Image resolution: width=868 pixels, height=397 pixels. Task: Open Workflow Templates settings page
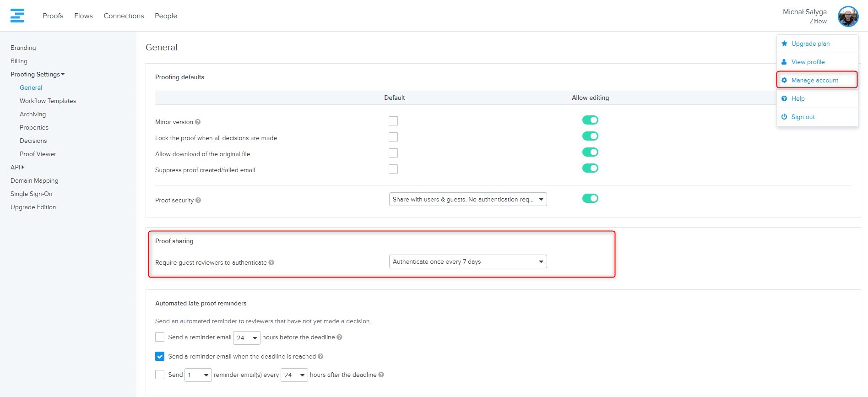pyautogui.click(x=48, y=101)
